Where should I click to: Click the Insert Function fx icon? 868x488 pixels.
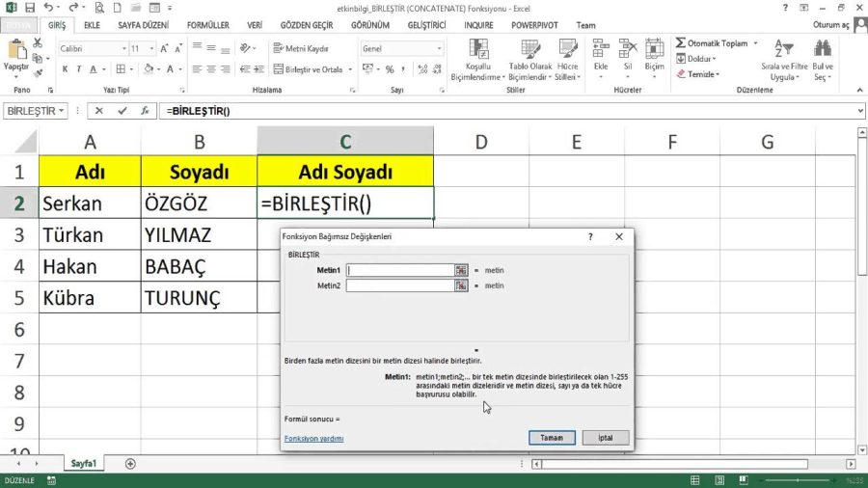[x=145, y=111]
